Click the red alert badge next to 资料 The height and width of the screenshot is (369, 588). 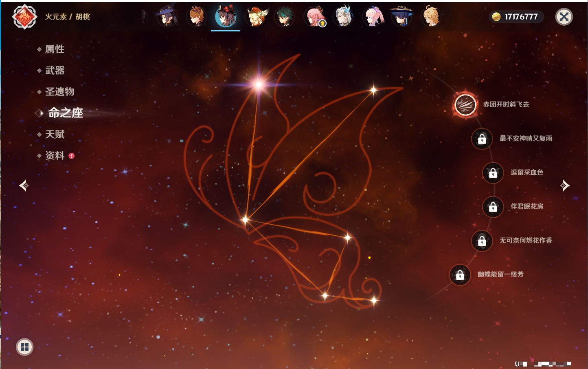coord(72,156)
